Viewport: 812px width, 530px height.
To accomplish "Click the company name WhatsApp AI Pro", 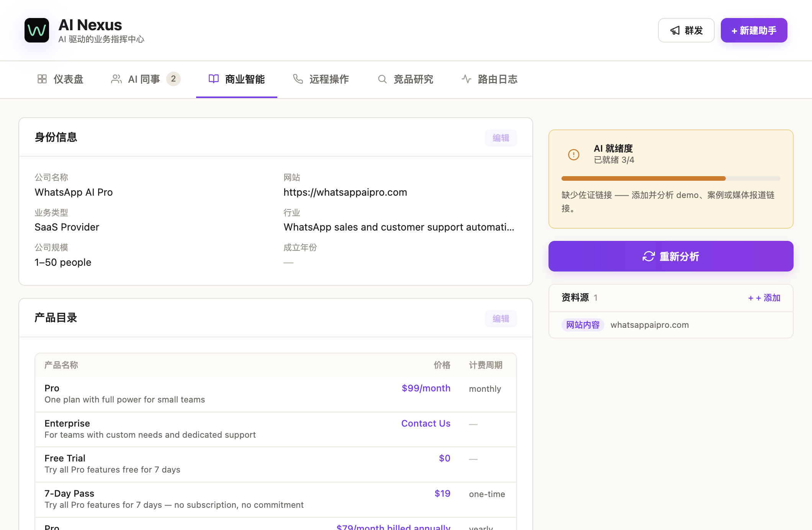I will point(74,192).
